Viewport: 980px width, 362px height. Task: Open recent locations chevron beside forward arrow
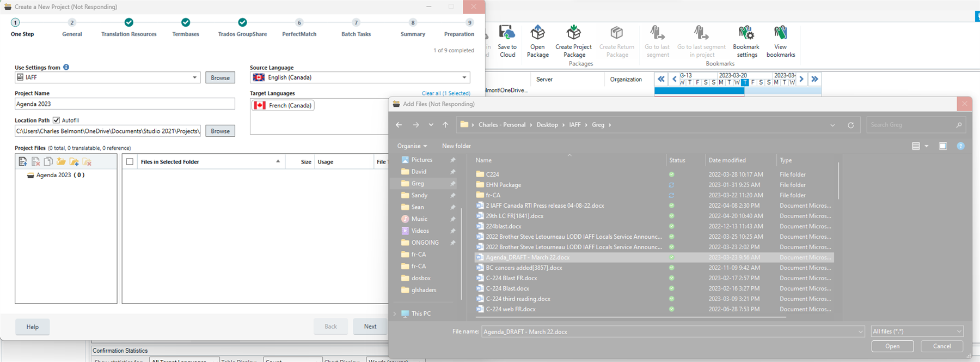[431, 125]
